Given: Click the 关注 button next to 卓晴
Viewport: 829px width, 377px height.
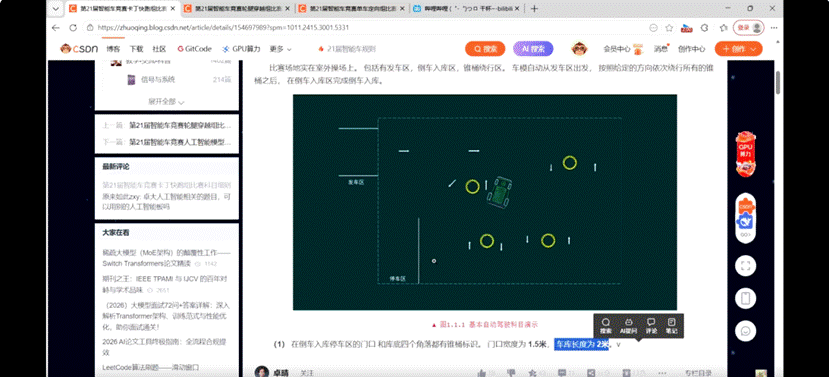Looking at the screenshot, I should [307, 373].
